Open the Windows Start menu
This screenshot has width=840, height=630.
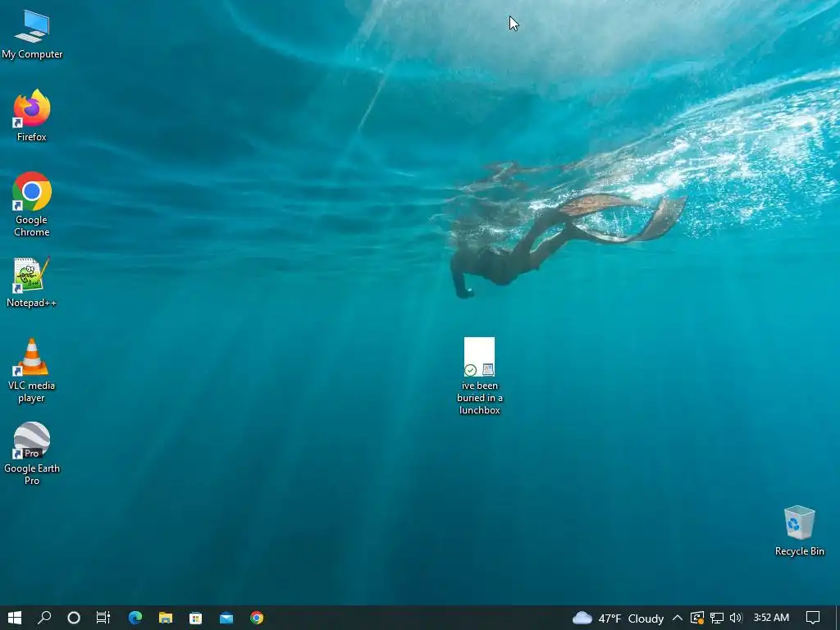(15, 618)
